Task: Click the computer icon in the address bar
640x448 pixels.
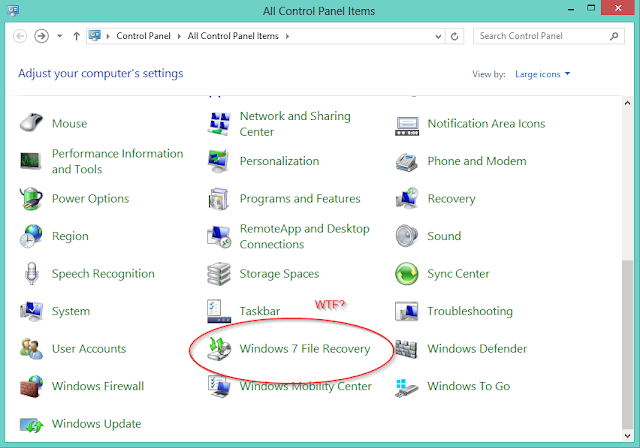Action: (x=95, y=36)
